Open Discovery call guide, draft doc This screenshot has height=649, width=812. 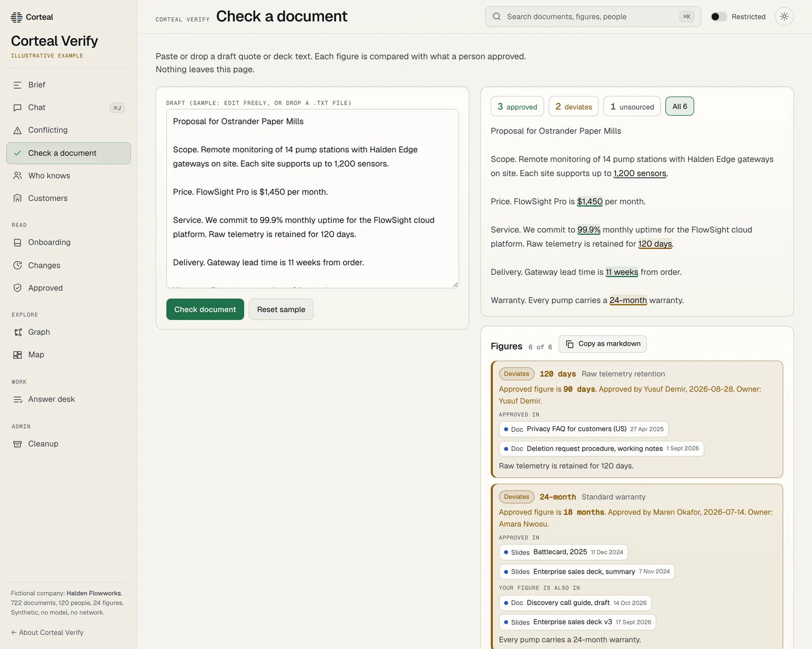[x=575, y=603]
